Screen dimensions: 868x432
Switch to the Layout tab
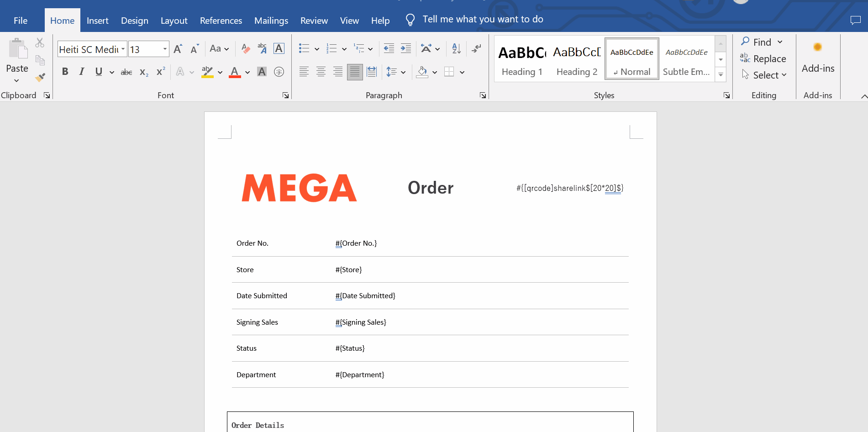174,21
